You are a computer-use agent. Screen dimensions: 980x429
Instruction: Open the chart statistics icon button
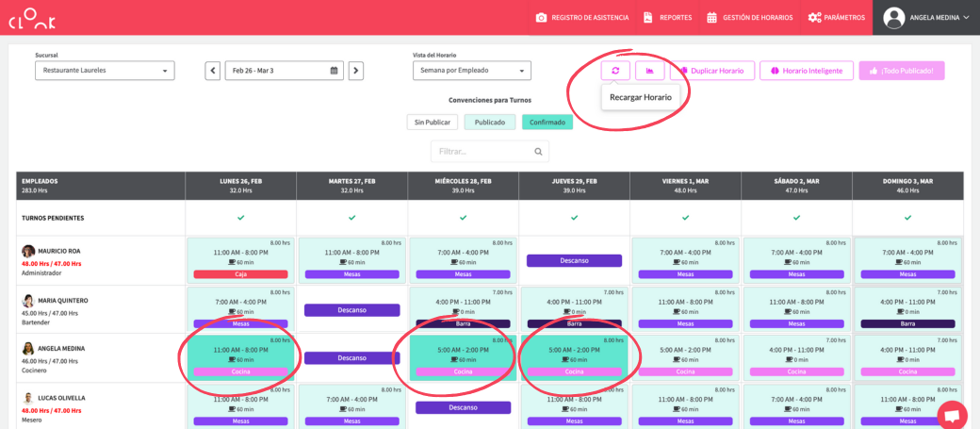point(650,71)
